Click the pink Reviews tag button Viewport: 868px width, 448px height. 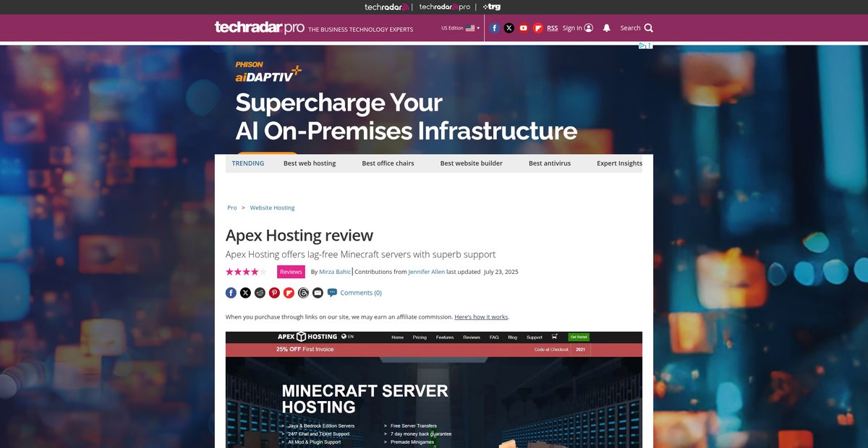291,272
